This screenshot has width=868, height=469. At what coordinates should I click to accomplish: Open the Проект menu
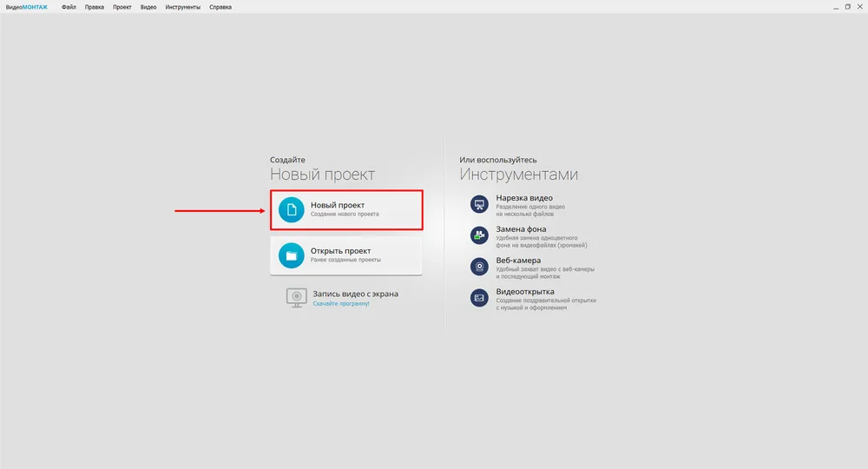pyautogui.click(x=122, y=7)
